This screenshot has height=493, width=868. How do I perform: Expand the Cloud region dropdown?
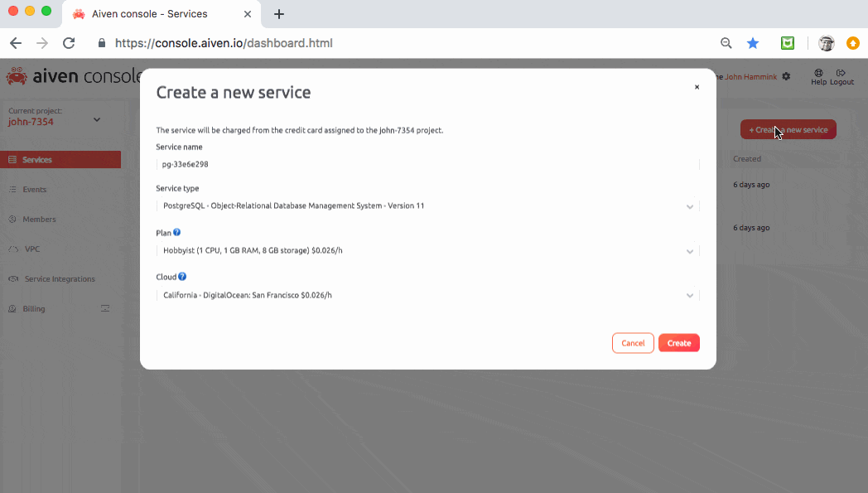[690, 294]
